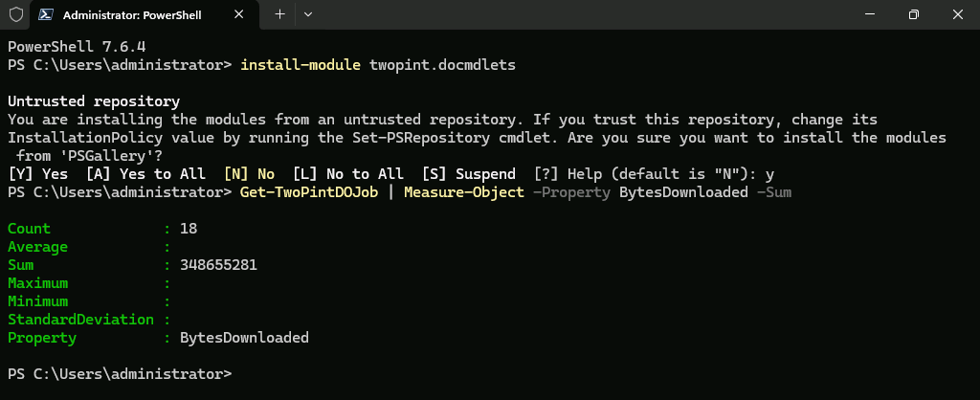Click the empty title bar area
The image size is (980, 400).
pyautogui.click(x=581, y=13)
